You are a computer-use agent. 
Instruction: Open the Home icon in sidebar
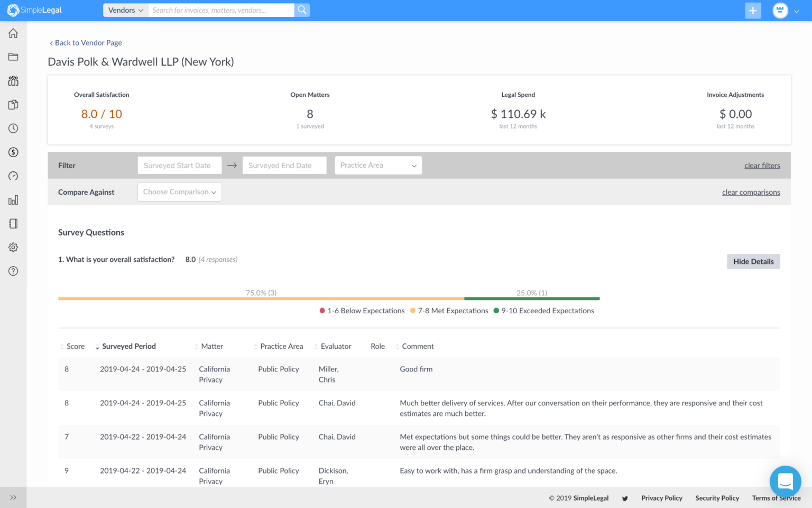(13, 33)
